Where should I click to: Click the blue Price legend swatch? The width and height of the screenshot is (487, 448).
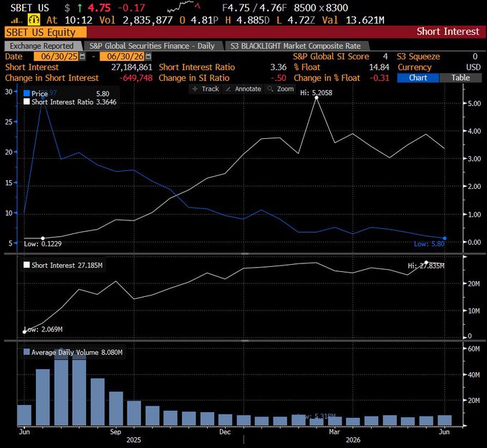tap(26, 94)
